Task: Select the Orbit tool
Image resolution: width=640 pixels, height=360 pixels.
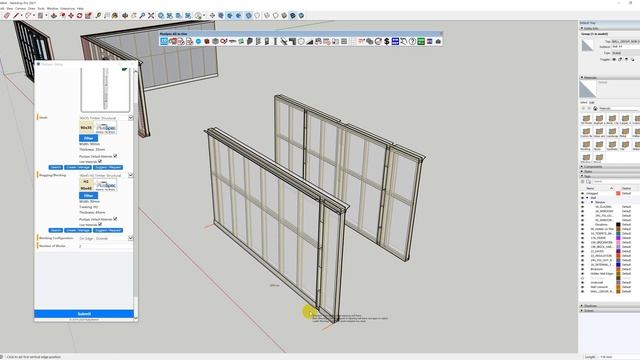Action: 125,16
